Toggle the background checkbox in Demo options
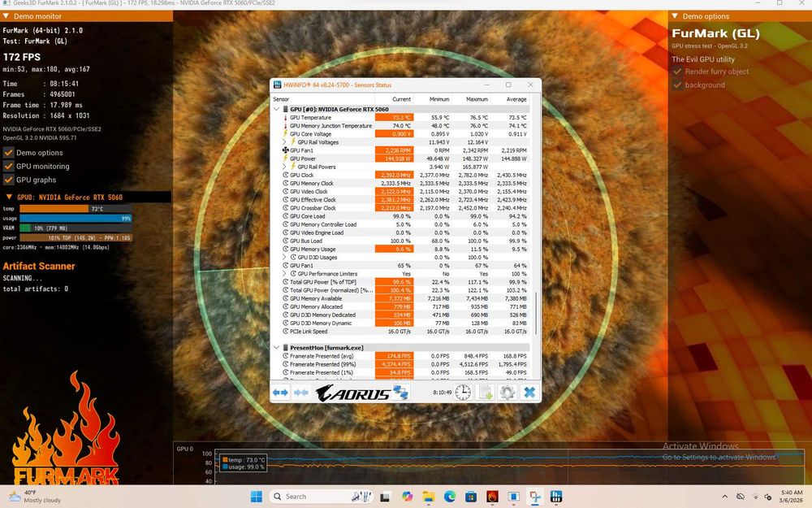Viewport: 812px width, 508px height. pos(677,85)
